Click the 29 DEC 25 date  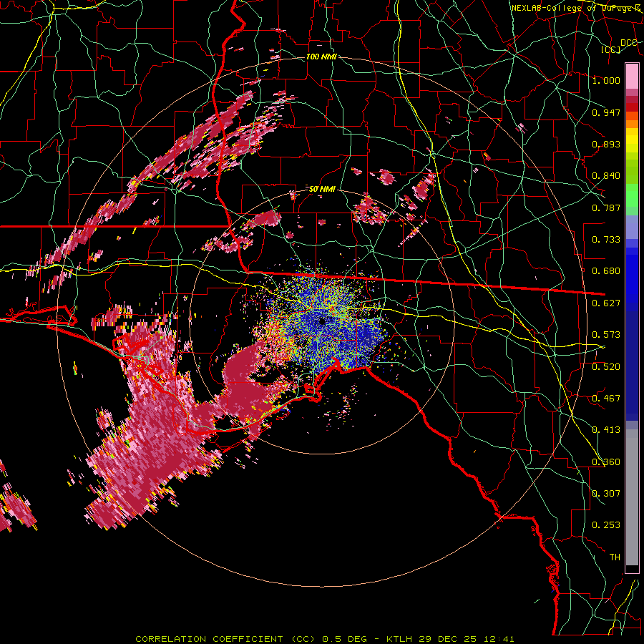tap(448, 639)
